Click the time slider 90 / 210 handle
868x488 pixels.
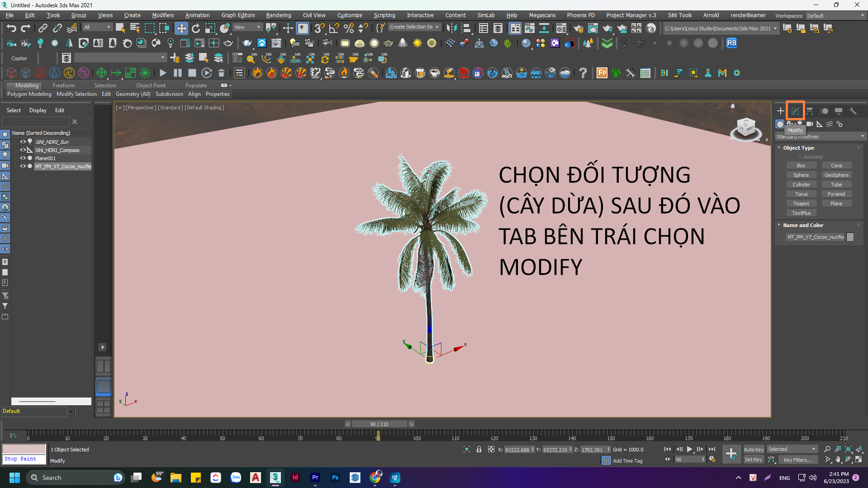(x=379, y=424)
